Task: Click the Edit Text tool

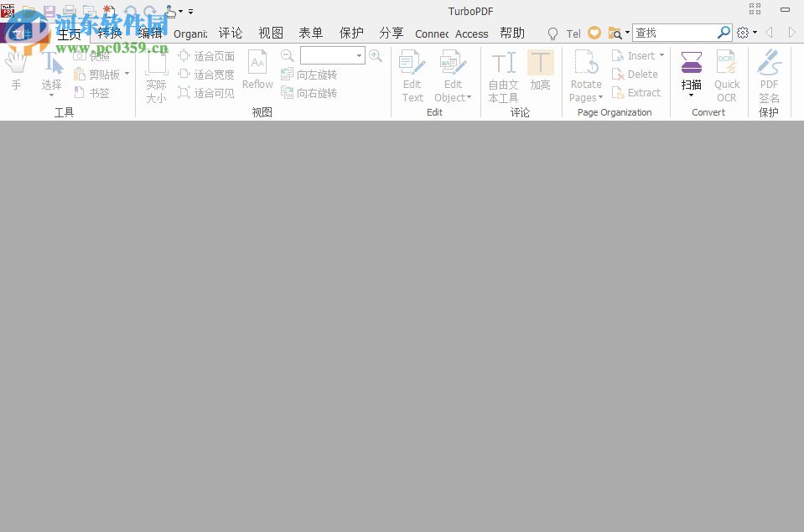Action: 412,75
